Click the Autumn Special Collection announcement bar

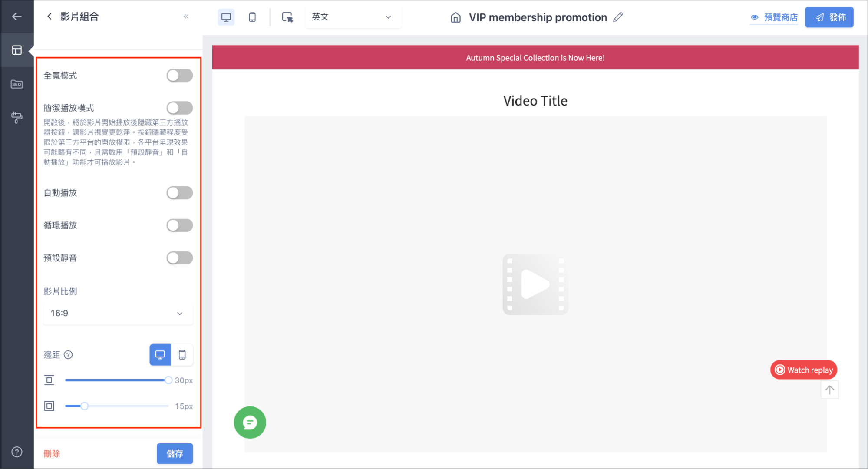(x=535, y=57)
